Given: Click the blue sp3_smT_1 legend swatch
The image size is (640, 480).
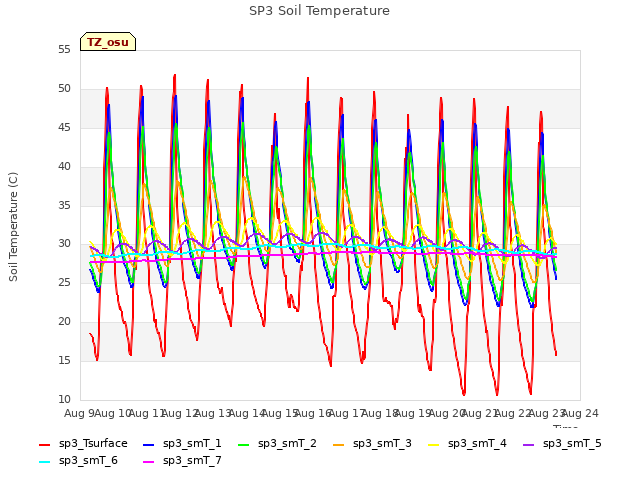Looking at the screenshot, I should [x=149, y=444].
